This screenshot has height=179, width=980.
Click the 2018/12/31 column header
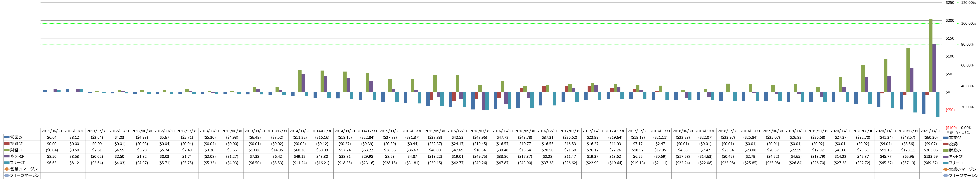coord(728,131)
